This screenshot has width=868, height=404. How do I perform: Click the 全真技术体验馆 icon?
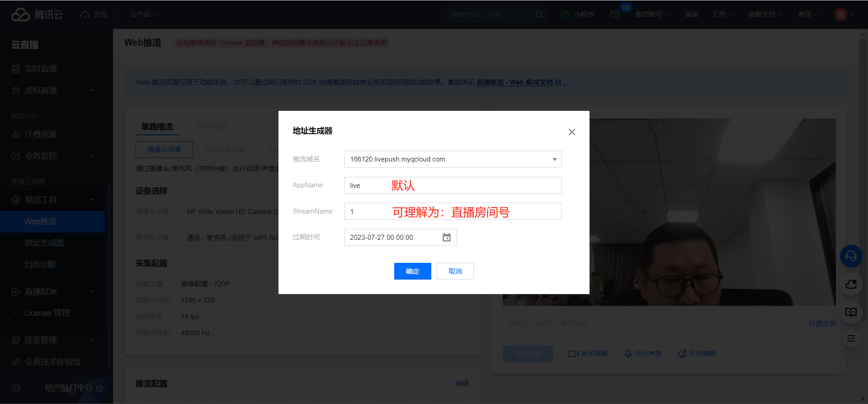coord(16,362)
